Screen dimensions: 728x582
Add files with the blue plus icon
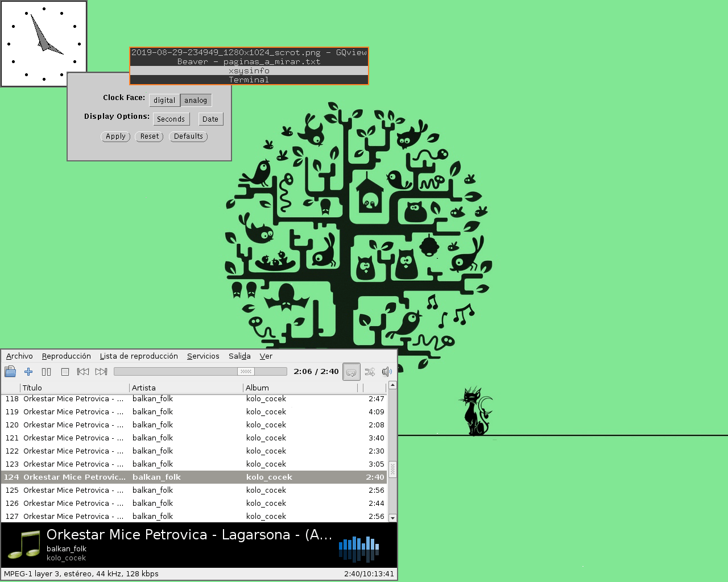click(28, 372)
